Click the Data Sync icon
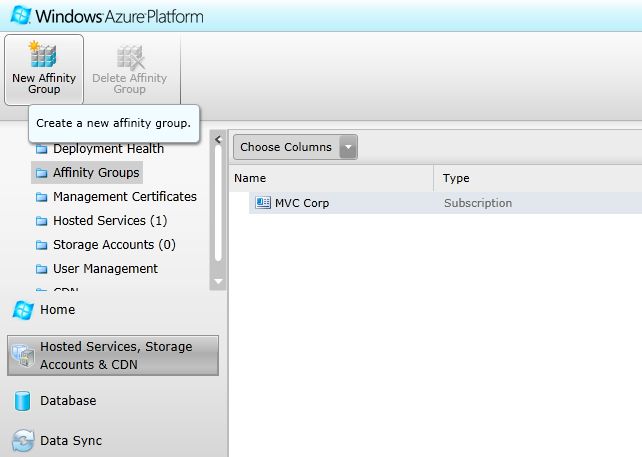 click(22, 440)
